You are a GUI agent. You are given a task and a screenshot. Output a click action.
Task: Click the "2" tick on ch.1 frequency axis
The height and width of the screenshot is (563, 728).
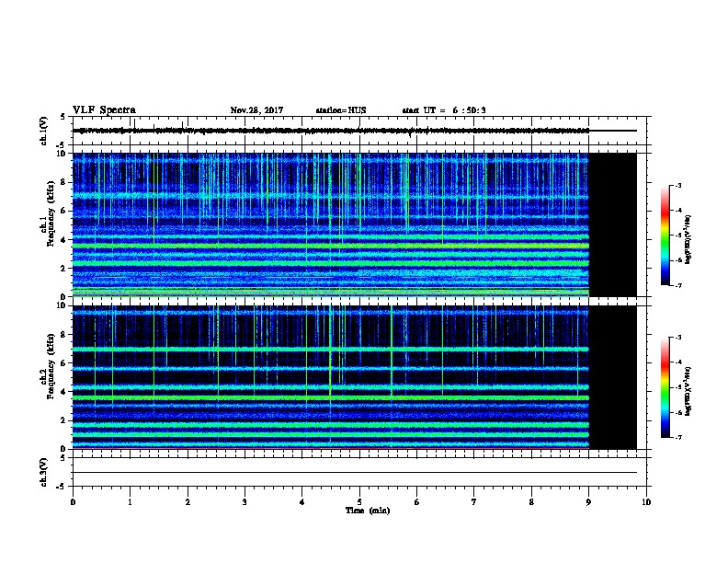63,268
